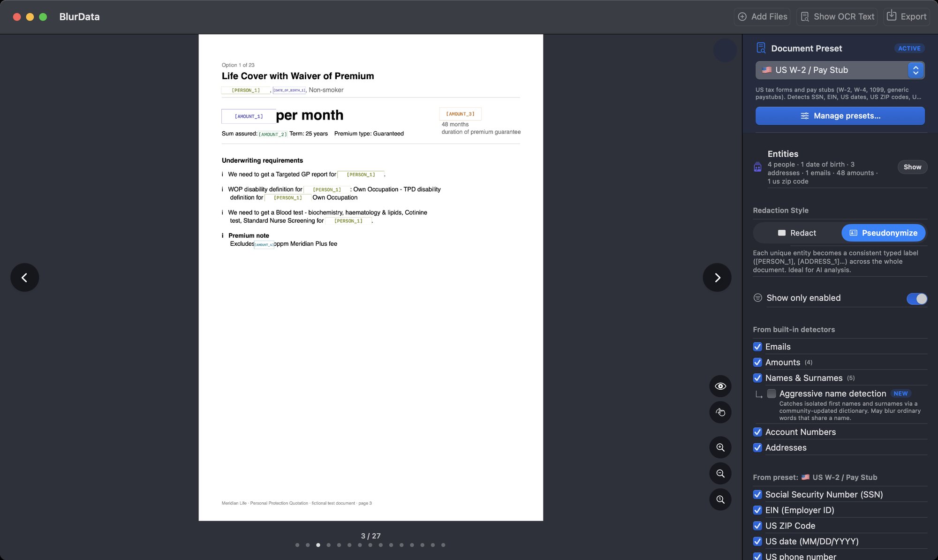The height and width of the screenshot is (560, 938).
Task: Uncheck Names & Surnames detector
Action: pyautogui.click(x=757, y=378)
